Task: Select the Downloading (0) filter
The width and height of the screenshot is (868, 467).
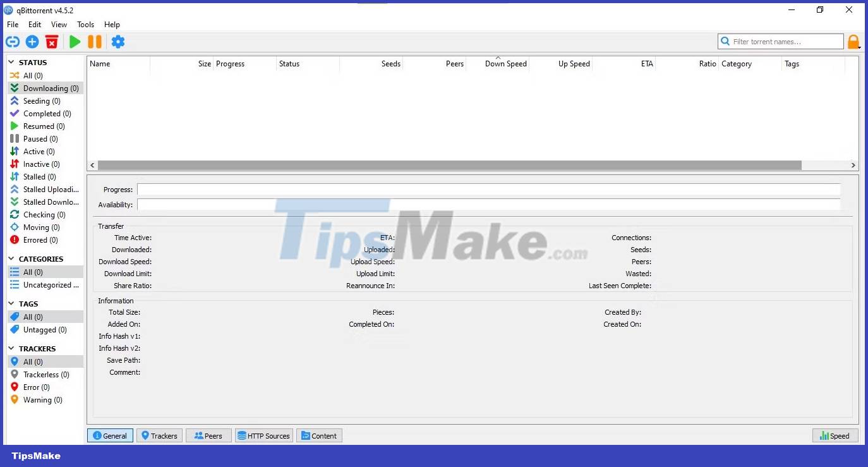Action: point(45,88)
